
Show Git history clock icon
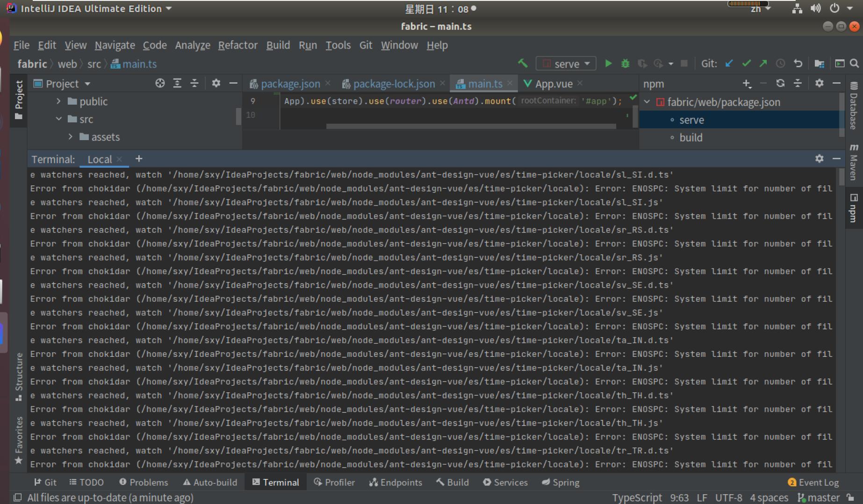(x=780, y=64)
